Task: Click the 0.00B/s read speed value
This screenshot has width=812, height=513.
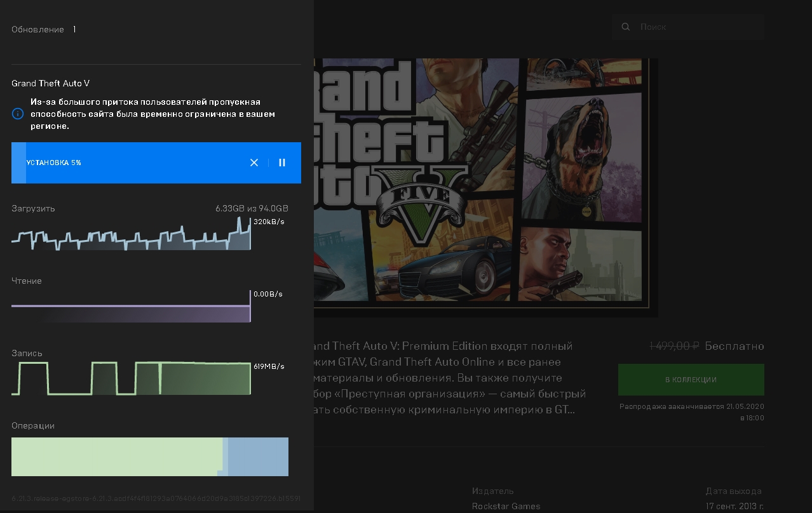Action: coord(268,294)
